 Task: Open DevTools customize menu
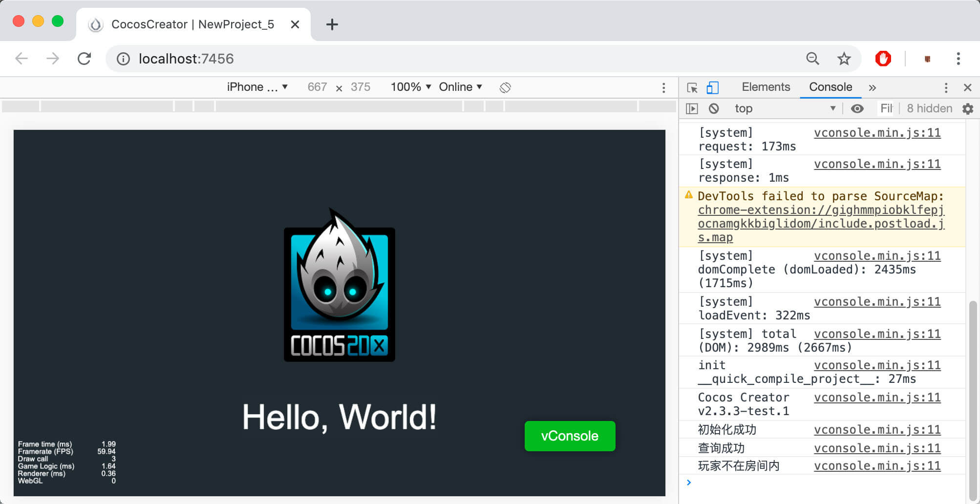(946, 87)
